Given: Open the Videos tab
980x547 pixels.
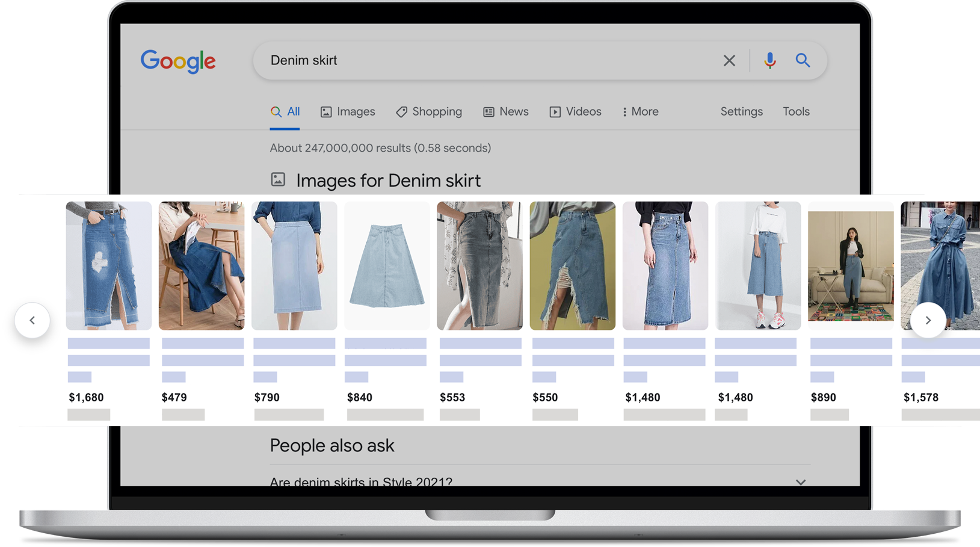Looking at the screenshot, I should 575,112.
